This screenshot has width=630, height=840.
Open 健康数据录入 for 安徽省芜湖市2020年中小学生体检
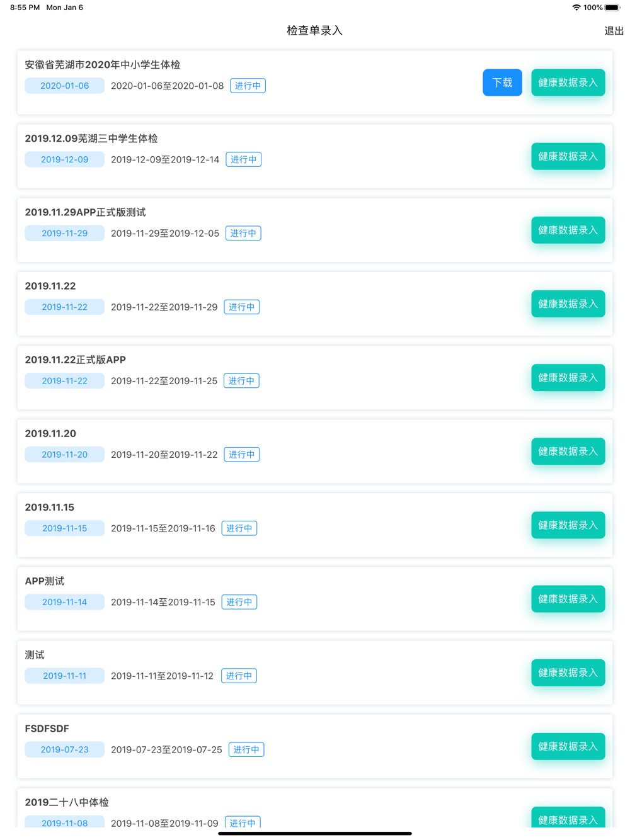568,82
